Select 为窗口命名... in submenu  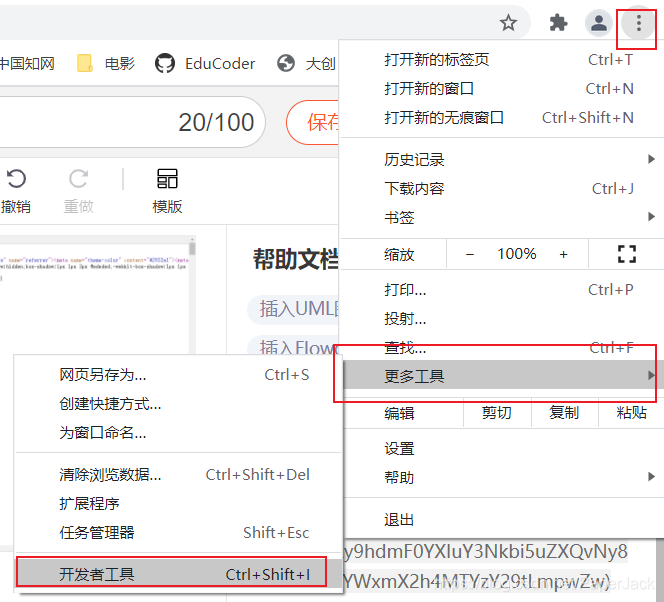point(178,432)
